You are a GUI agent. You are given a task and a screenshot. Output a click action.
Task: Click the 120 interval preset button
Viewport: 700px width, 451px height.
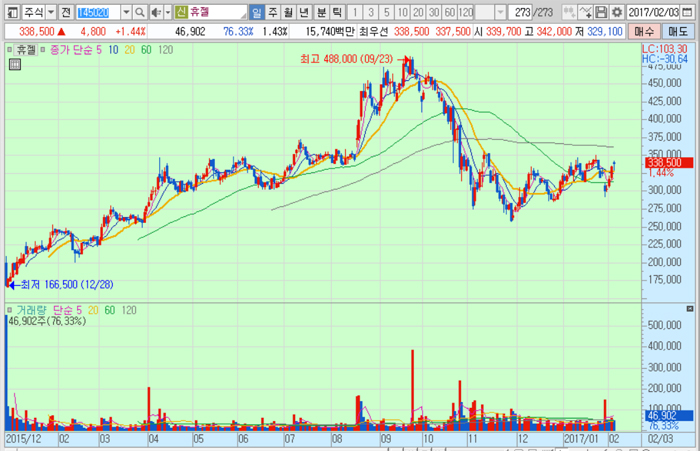[x=467, y=13]
